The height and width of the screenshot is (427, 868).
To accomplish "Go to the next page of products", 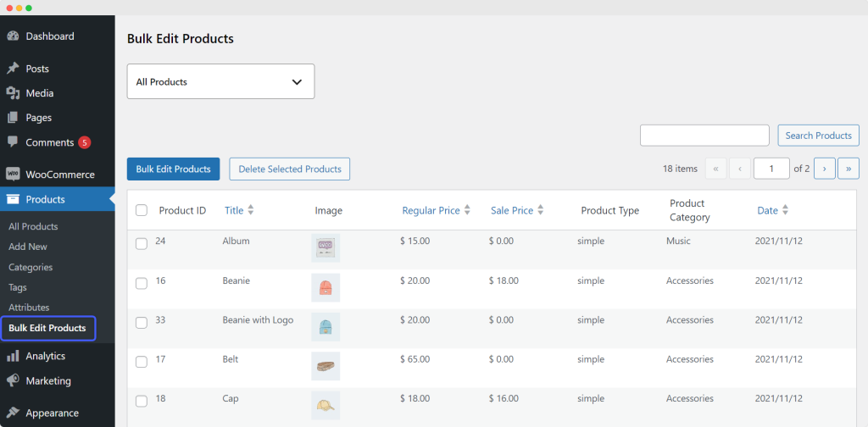I will pyautogui.click(x=825, y=169).
